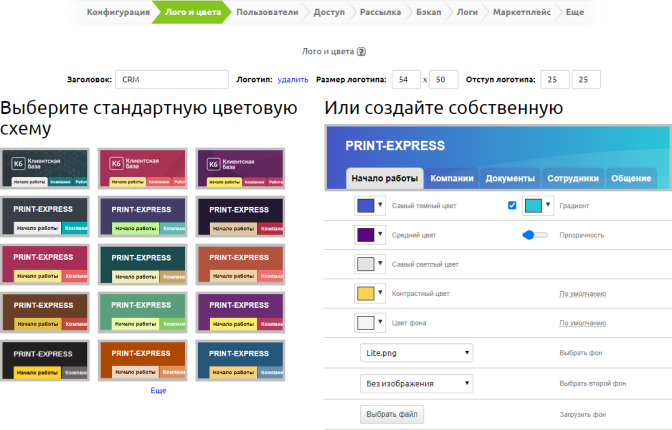The height and width of the screenshot is (430, 672).
Task: Click the удалить logo link
Action: point(293,79)
